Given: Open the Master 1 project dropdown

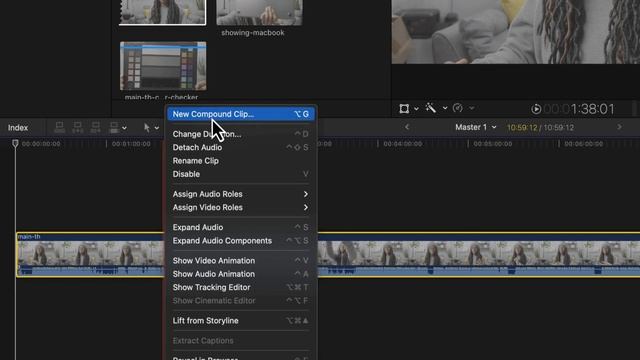Looking at the screenshot, I should pyautogui.click(x=476, y=127).
